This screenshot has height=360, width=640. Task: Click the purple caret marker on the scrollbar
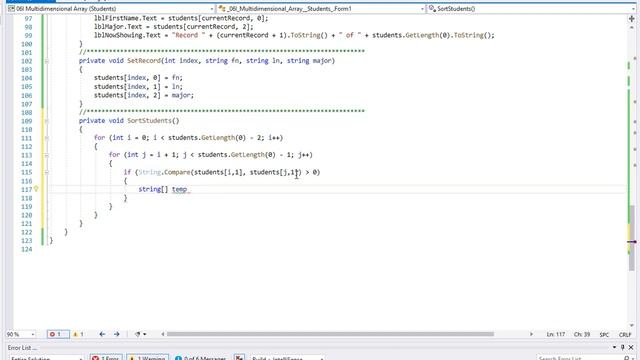632,242
